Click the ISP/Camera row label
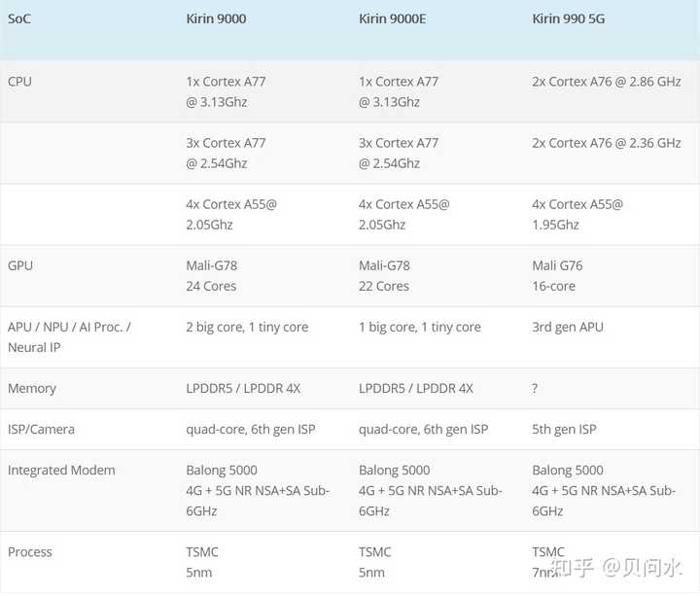700x596 pixels. 41,429
